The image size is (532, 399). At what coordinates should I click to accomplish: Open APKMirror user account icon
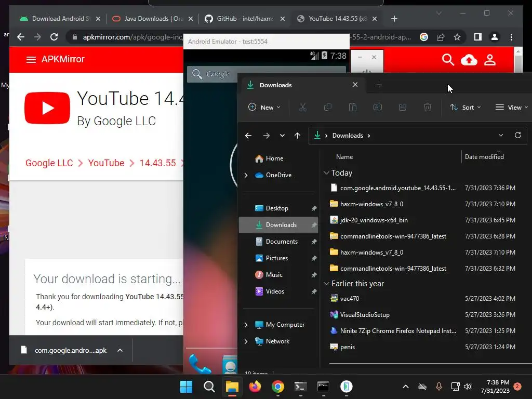(490, 60)
